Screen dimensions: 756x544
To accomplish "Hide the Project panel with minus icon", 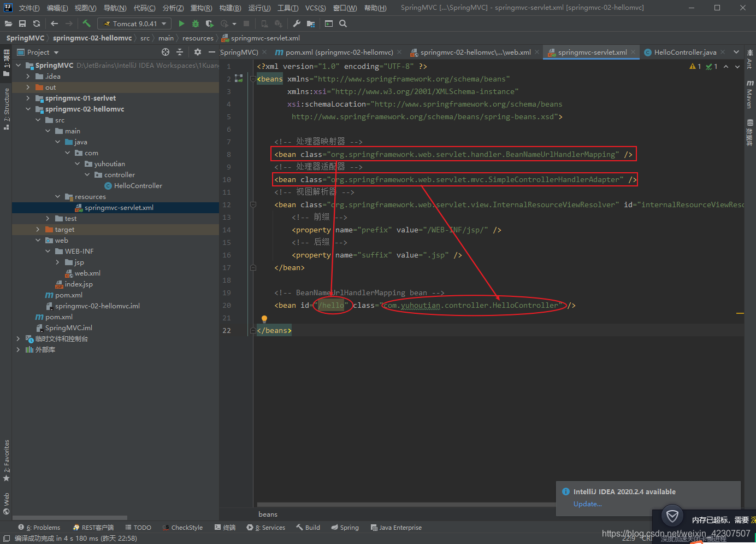I will coord(212,52).
